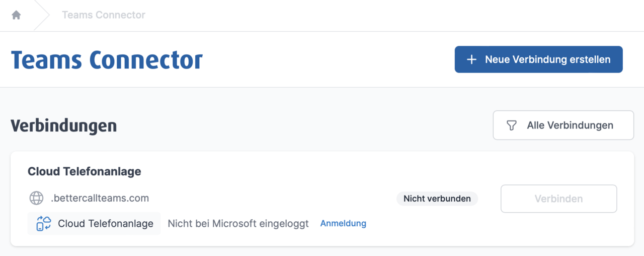Select the bold Cloud Telefonanlage card title
The width and height of the screenshot is (644, 256).
[x=85, y=171]
